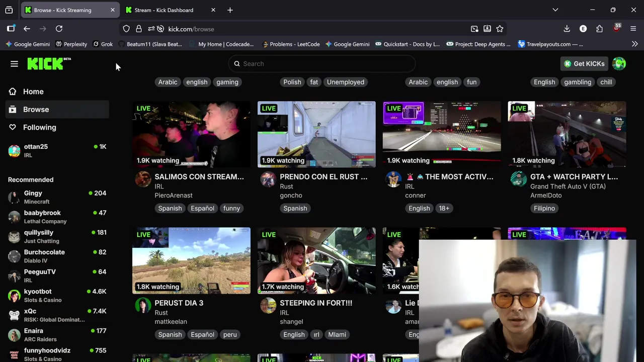Open the user profile avatar menu
This screenshot has width=644, height=362.
619,64
